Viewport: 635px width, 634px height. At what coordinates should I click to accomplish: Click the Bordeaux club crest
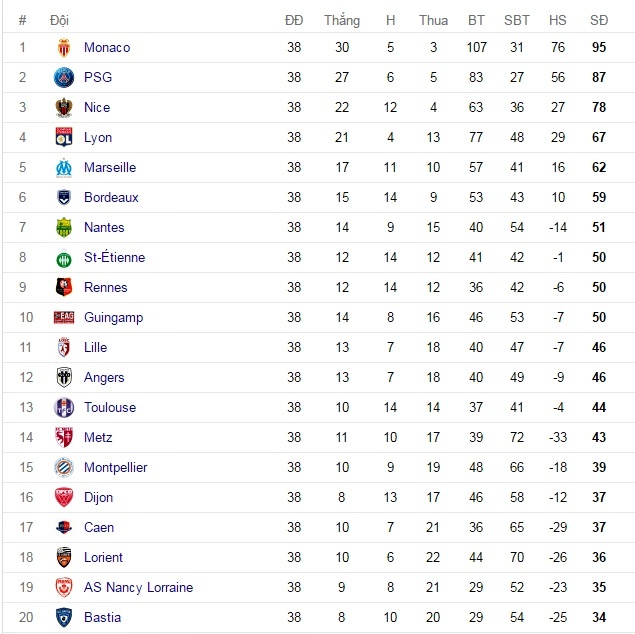pyautogui.click(x=64, y=198)
